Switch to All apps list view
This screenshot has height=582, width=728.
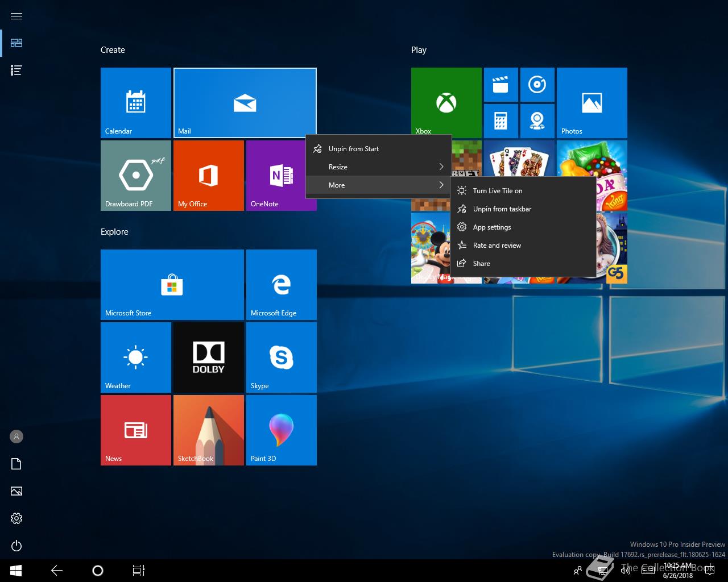pyautogui.click(x=16, y=70)
